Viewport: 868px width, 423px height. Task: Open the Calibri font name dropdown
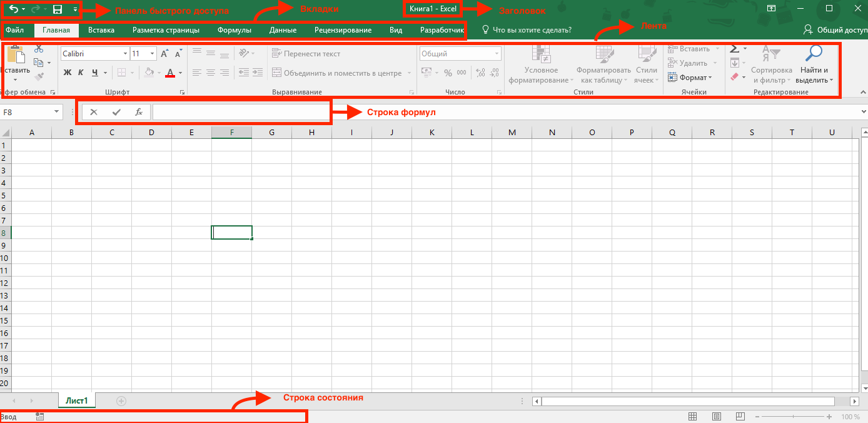click(x=125, y=54)
